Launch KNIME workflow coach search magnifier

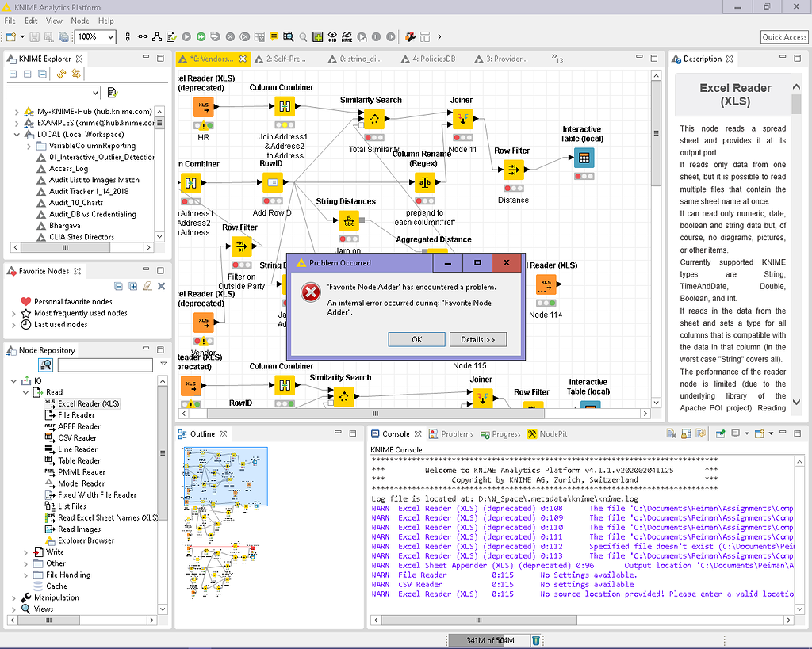coord(302,36)
